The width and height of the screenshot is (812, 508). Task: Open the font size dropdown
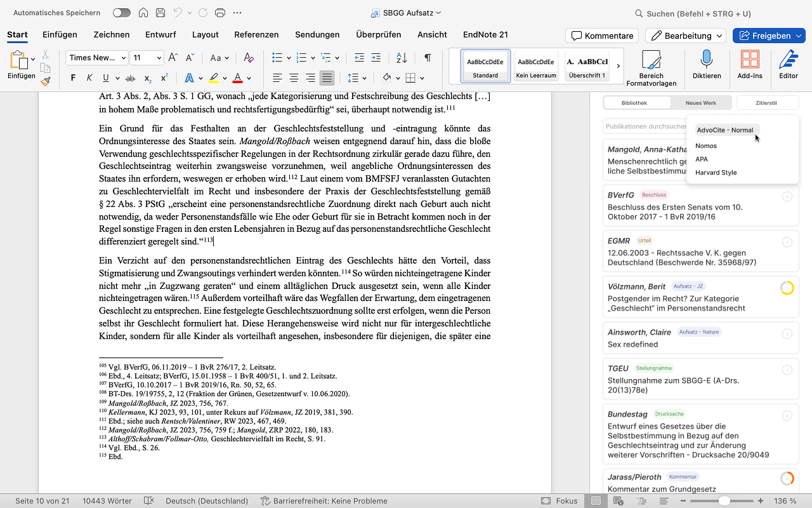point(159,58)
